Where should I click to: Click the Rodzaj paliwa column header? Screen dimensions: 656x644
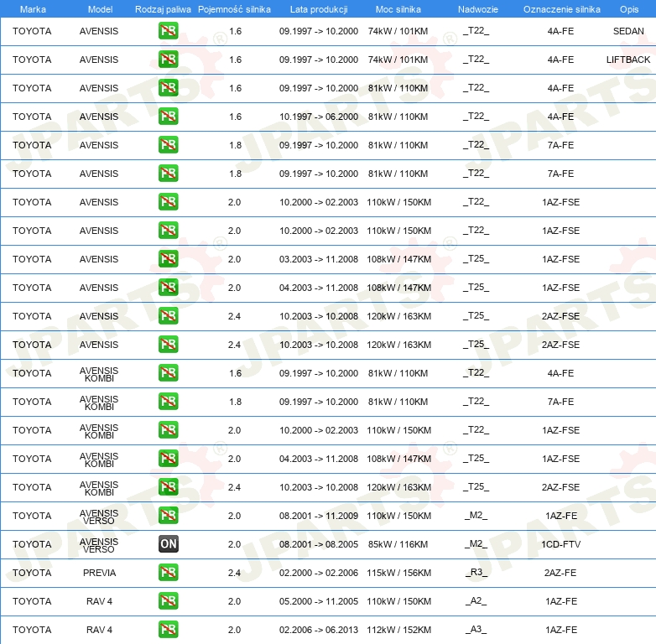click(163, 9)
